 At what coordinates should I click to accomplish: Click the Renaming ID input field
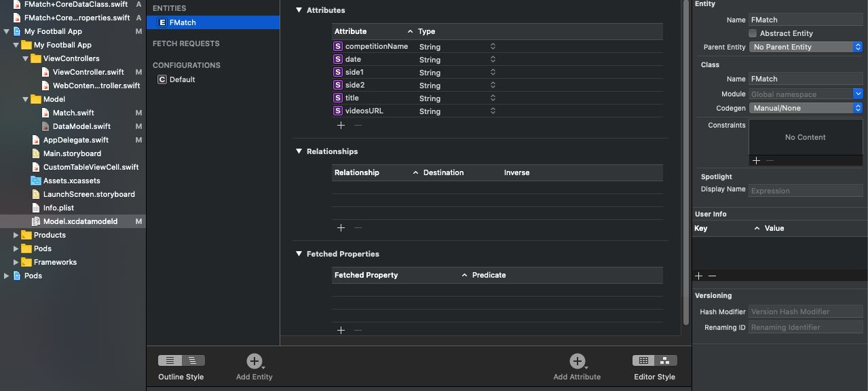coord(806,327)
